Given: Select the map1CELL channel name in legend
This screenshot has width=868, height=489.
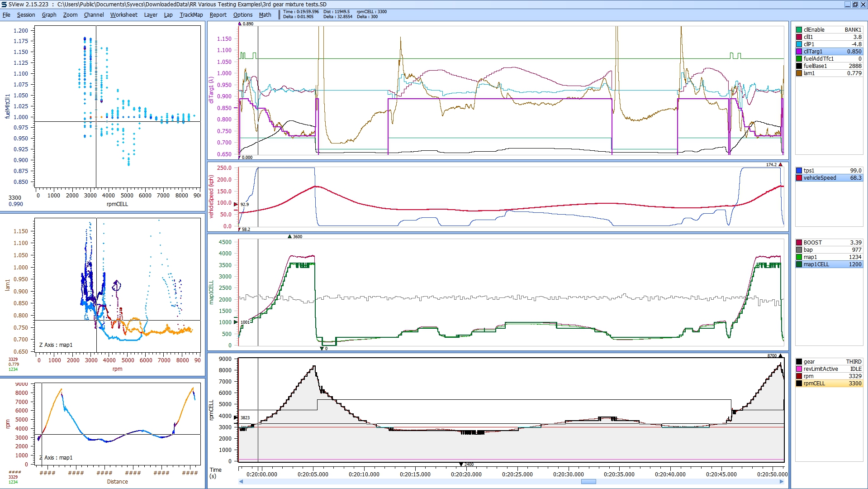Looking at the screenshot, I should (x=816, y=264).
